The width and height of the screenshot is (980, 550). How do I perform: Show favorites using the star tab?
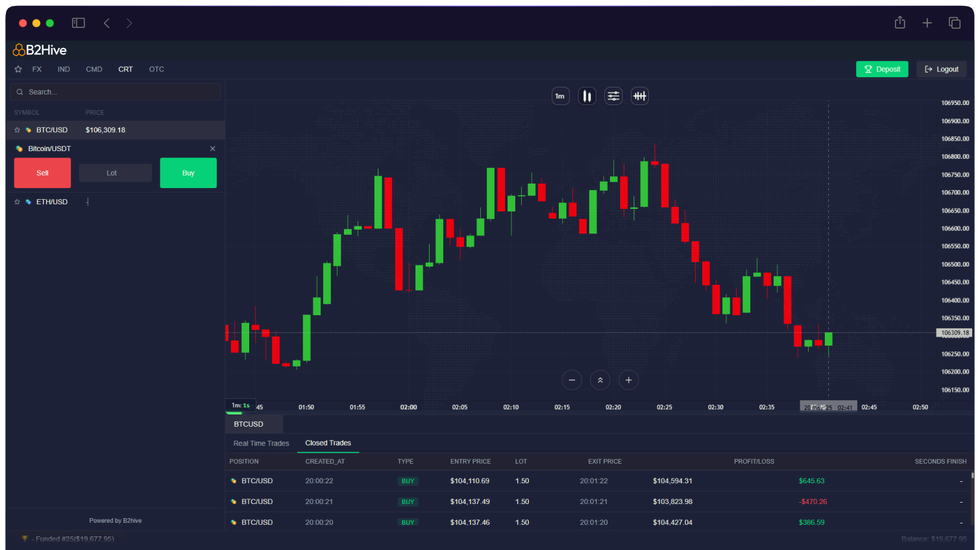[18, 69]
